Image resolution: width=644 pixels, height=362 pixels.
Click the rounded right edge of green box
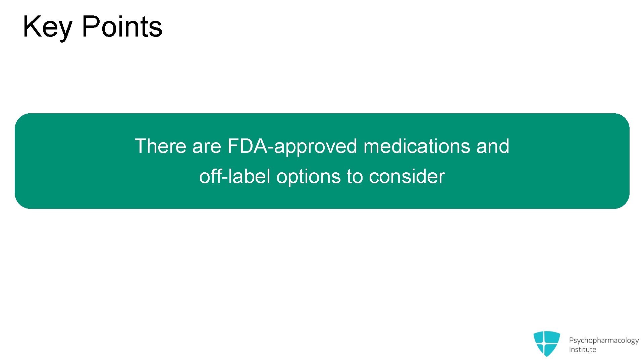624,161
